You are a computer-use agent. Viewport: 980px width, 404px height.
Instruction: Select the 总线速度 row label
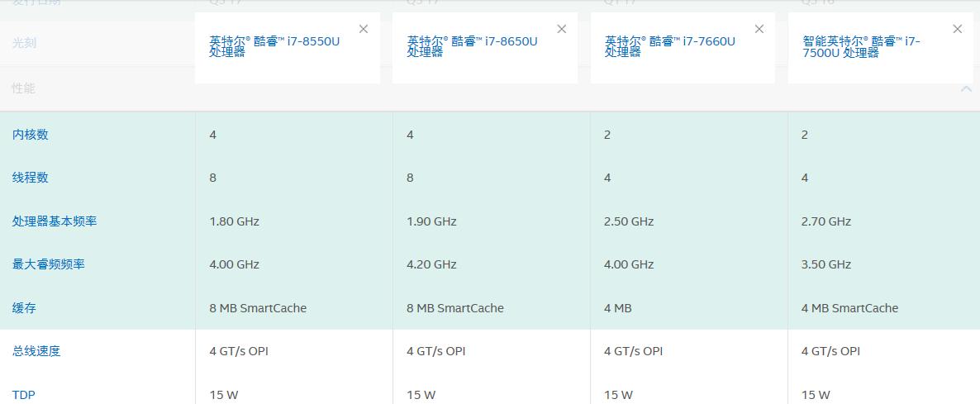36,351
